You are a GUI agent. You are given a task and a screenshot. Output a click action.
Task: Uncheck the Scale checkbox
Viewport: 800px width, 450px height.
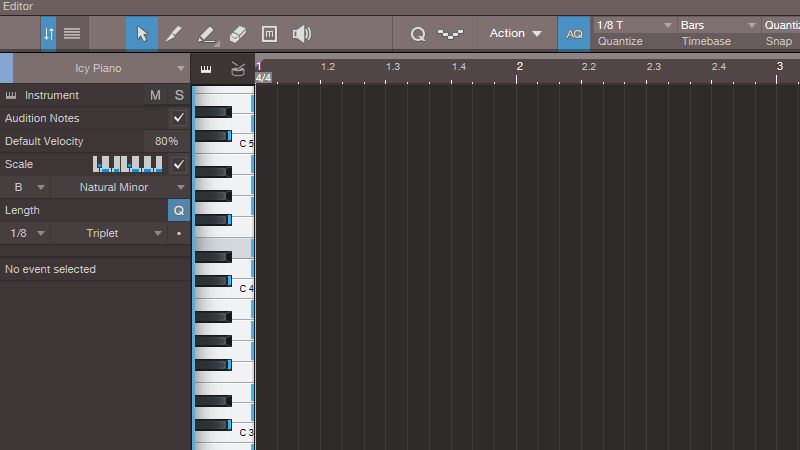tap(179, 164)
